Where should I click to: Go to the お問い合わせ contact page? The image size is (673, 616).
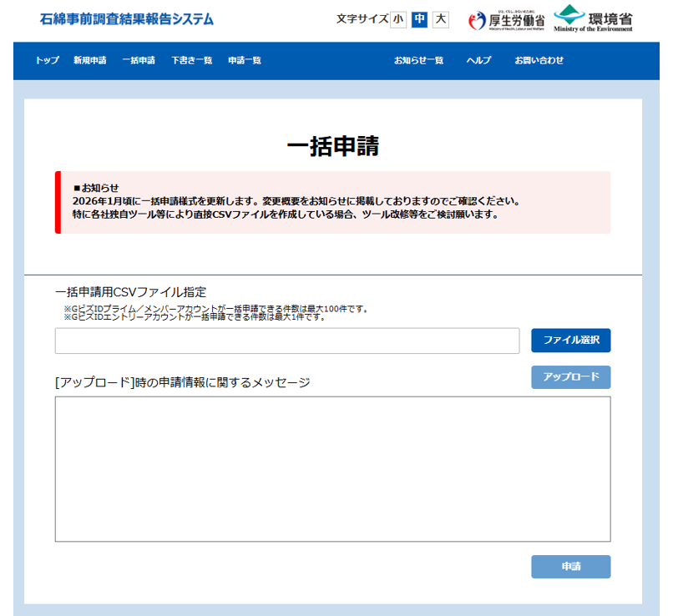click(539, 60)
